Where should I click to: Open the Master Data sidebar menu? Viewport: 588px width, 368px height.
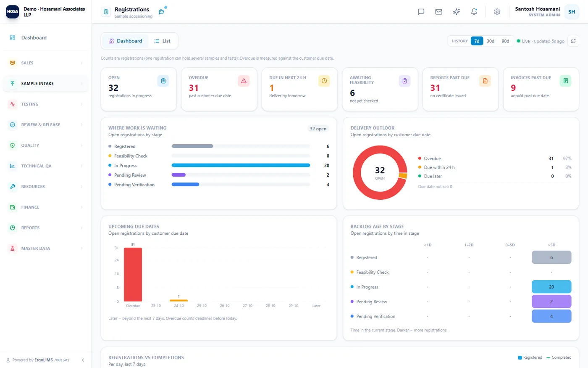(46, 249)
